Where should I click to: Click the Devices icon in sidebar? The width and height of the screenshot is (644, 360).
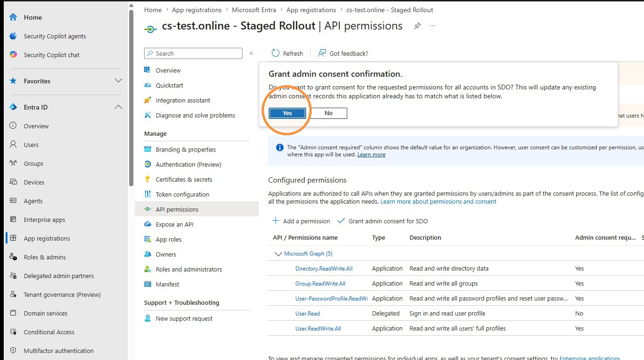pyautogui.click(x=13, y=182)
